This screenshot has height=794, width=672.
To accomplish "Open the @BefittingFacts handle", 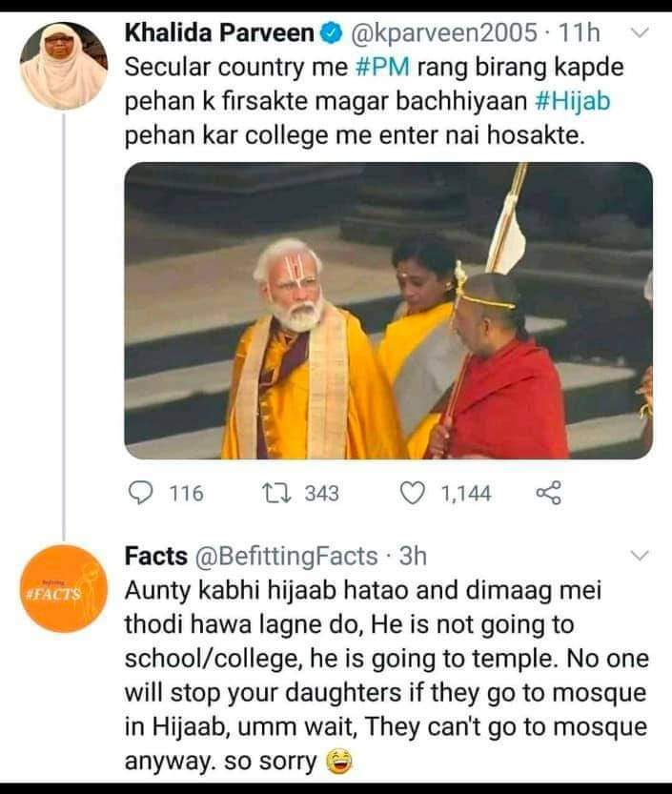I will [286, 556].
